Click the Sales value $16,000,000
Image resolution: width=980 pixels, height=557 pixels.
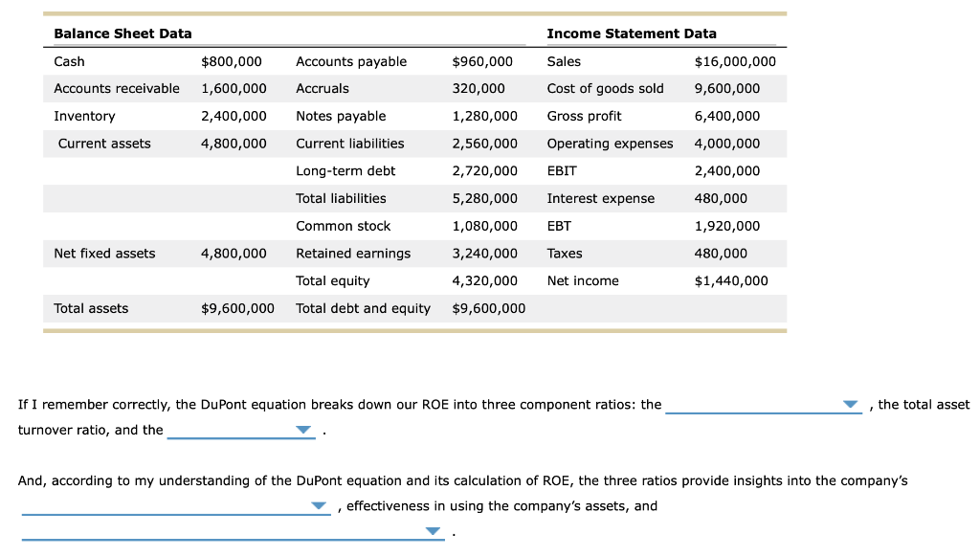point(735,61)
